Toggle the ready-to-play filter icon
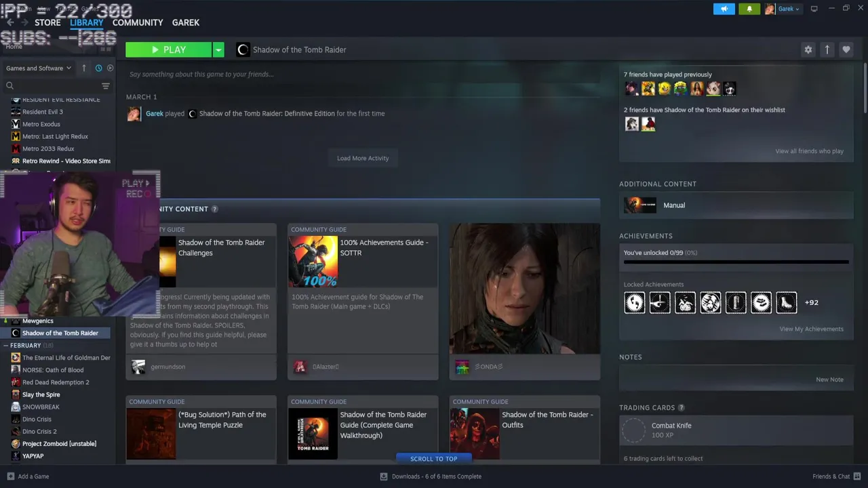Viewport: 868px width, 488px height. tap(110, 68)
